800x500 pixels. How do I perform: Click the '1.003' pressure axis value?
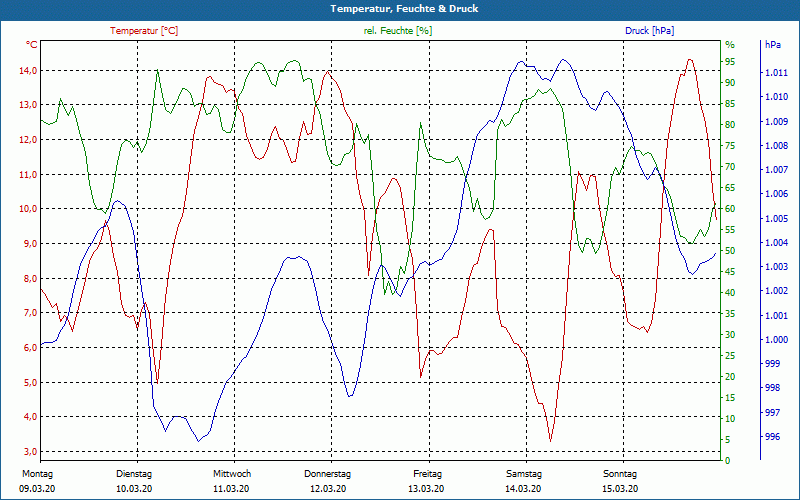(x=776, y=267)
